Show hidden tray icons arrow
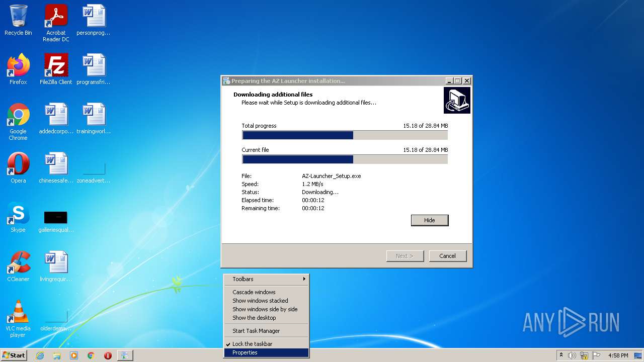 click(x=561, y=355)
